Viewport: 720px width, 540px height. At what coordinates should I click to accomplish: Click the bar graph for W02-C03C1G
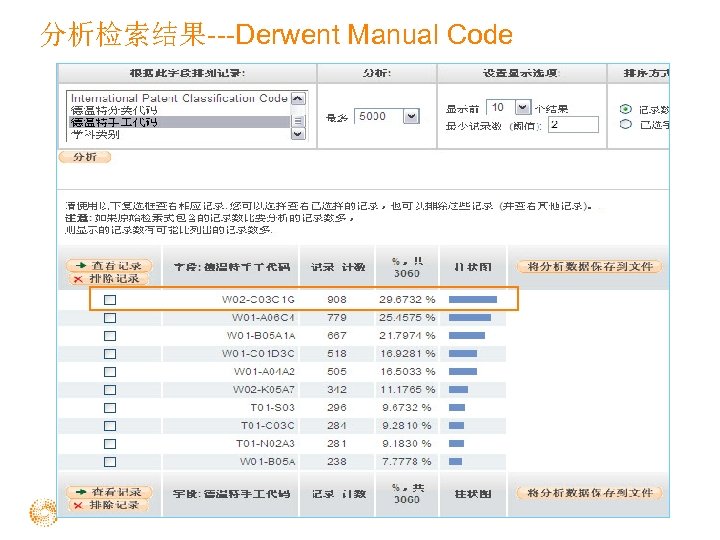pyautogui.click(x=472, y=300)
